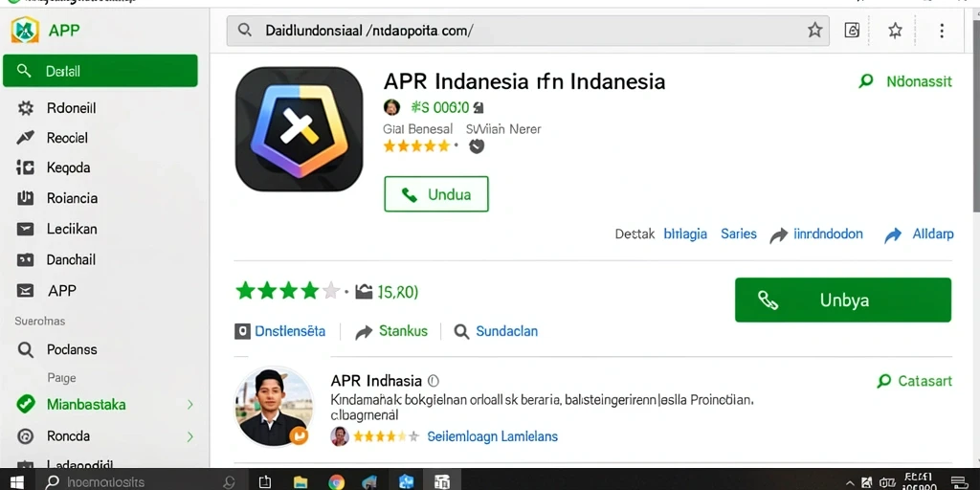Click the star icon left of menu dots
The width and height of the screenshot is (980, 490).
(895, 30)
